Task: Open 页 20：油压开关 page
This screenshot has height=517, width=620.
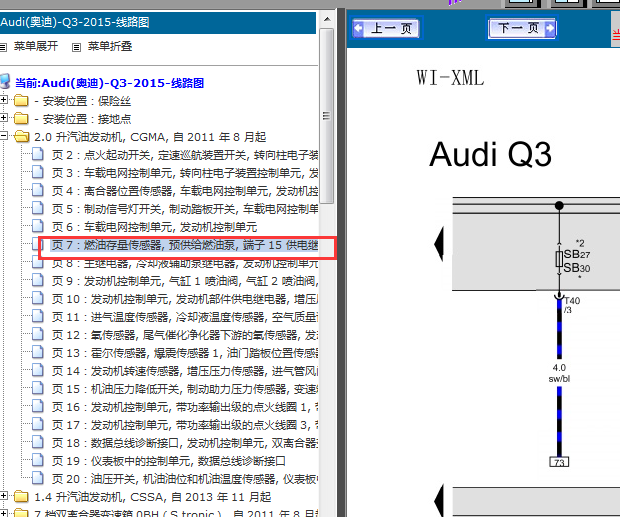Action: coord(185,479)
